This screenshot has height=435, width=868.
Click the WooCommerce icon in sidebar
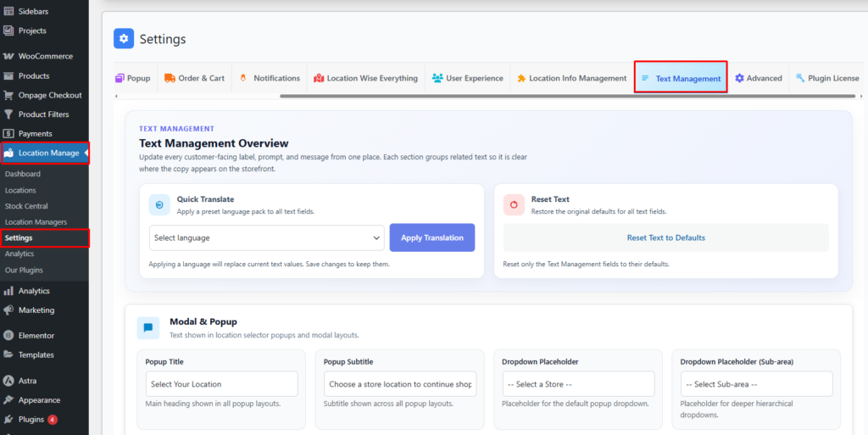8,56
